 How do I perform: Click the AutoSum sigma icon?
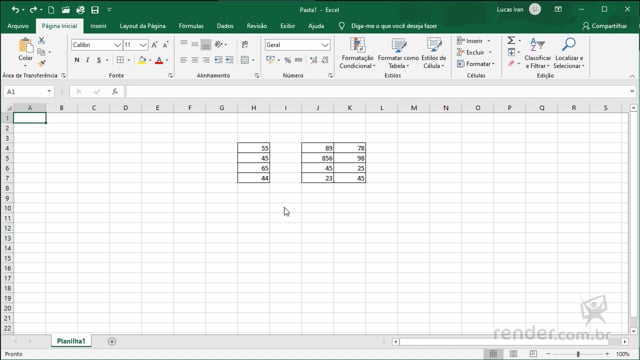point(511,40)
